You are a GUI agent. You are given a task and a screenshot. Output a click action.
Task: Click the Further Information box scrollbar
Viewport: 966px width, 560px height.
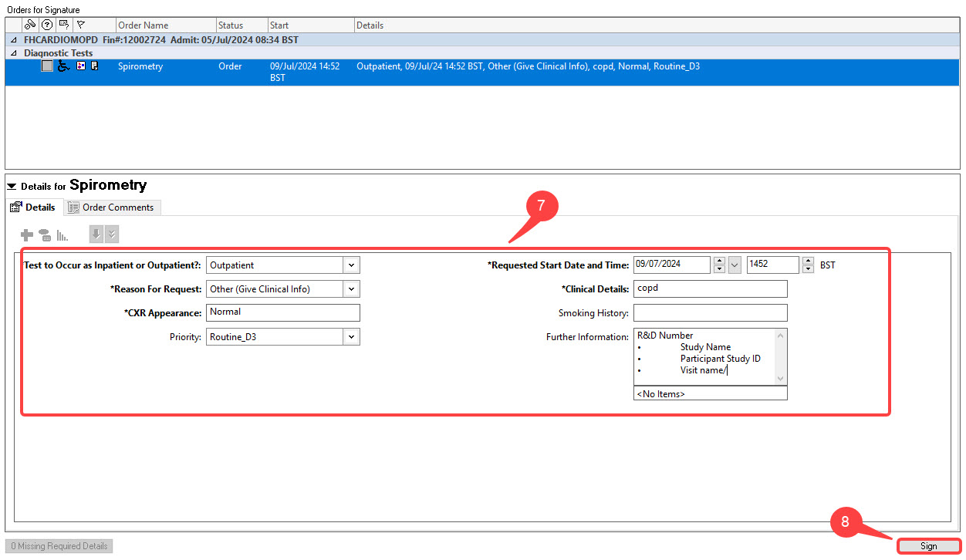(781, 357)
